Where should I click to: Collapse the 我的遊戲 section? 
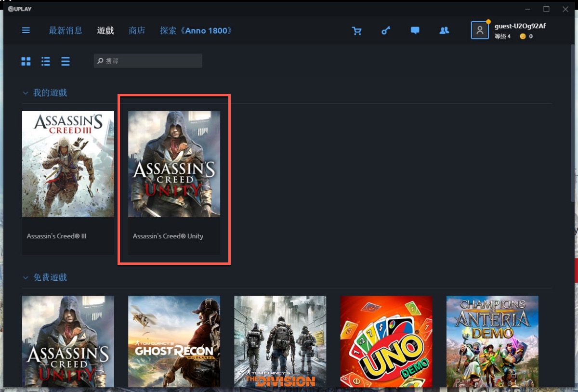click(x=26, y=93)
